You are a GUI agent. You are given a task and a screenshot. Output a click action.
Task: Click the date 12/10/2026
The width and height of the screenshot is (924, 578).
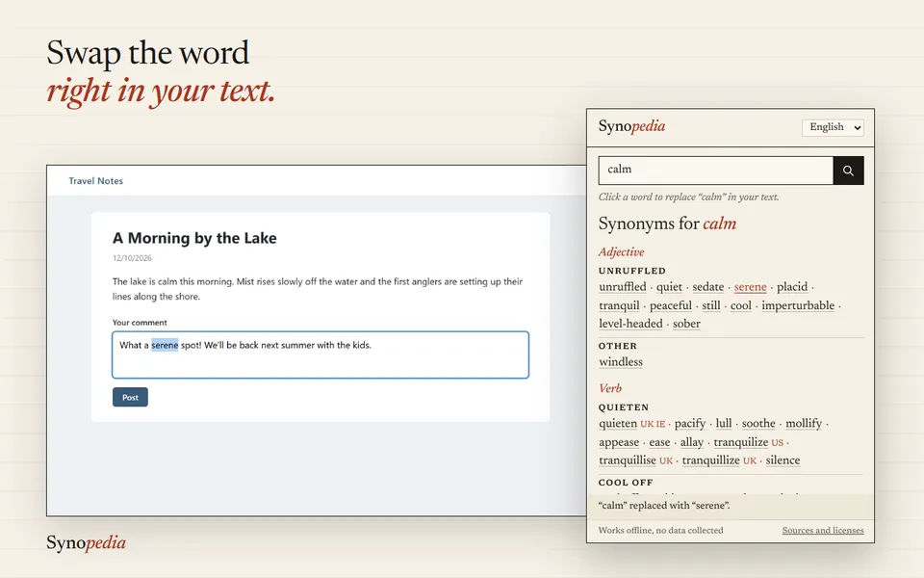[x=132, y=258]
